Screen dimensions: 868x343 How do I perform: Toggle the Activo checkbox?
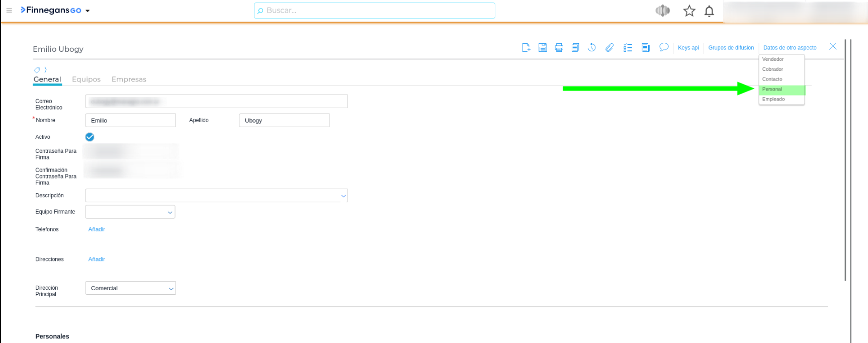[90, 137]
